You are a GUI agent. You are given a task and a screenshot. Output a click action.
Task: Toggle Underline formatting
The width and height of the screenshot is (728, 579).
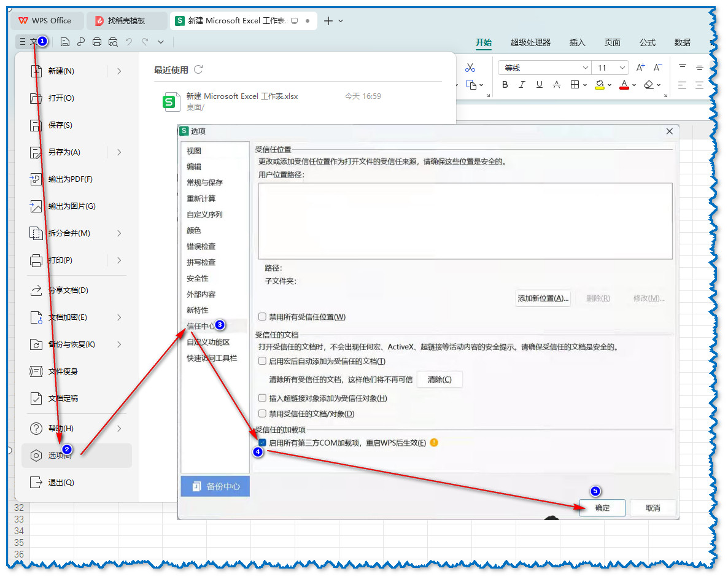click(x=539, y=85)
